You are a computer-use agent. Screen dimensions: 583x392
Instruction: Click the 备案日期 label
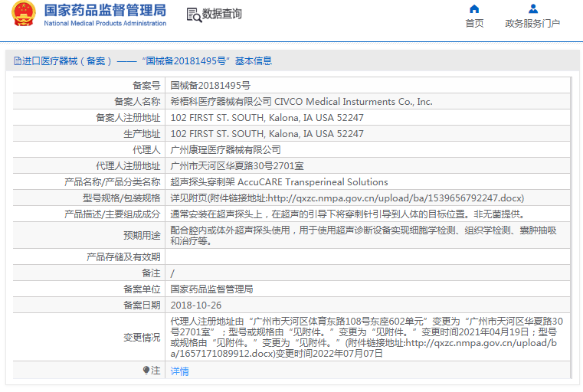pyautogui.click(x=142, y=305)
